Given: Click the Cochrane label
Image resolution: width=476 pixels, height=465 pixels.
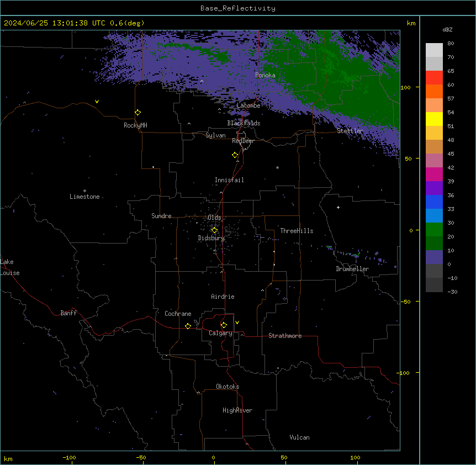Looking at the screenshot, I should 178,314.
